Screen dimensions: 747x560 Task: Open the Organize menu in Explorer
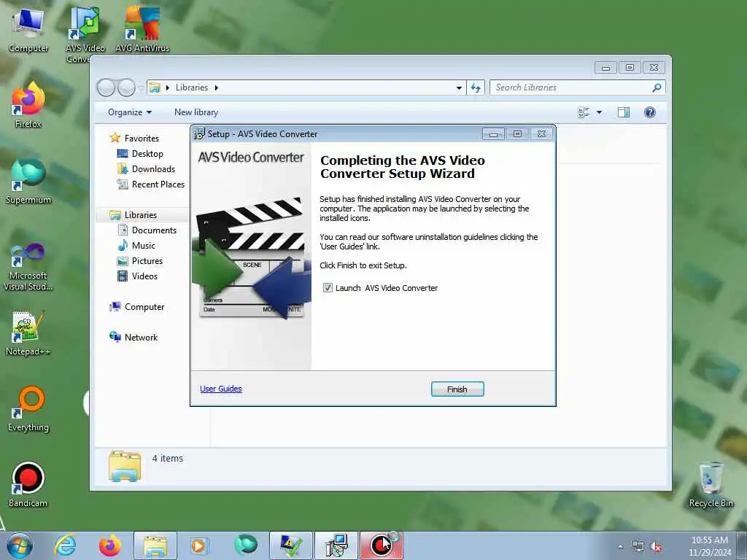(130, 112)
